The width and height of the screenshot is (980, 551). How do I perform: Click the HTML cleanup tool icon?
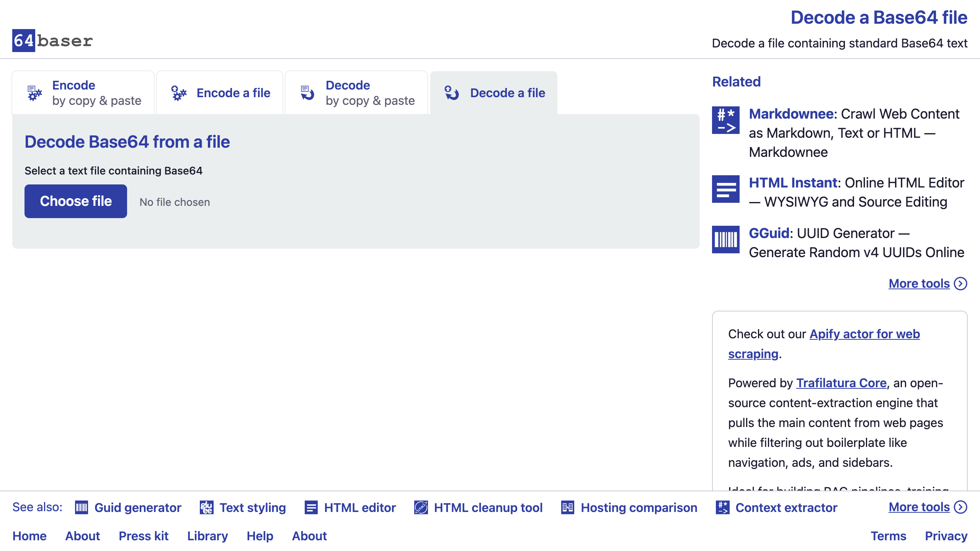pos(421,508)
